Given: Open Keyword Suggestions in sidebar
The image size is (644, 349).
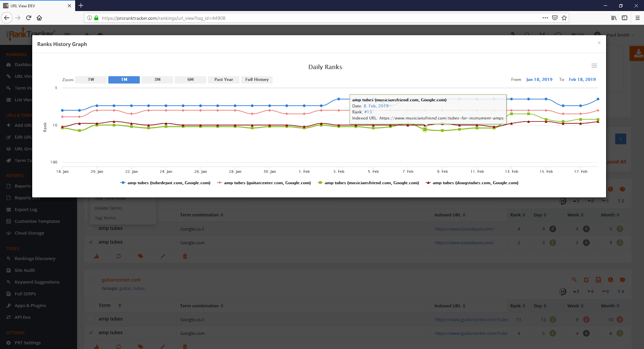Looking at the screenshot, I should pos(37,282).
